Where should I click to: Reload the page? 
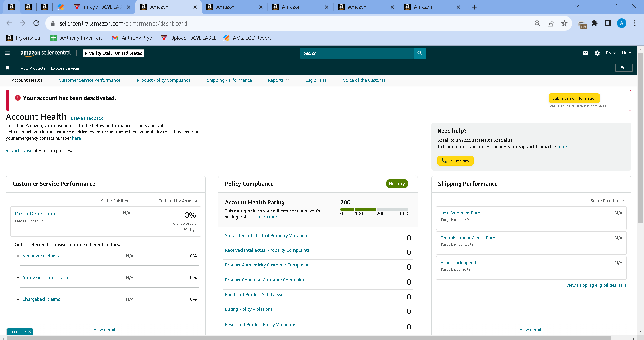coord(36,23)
